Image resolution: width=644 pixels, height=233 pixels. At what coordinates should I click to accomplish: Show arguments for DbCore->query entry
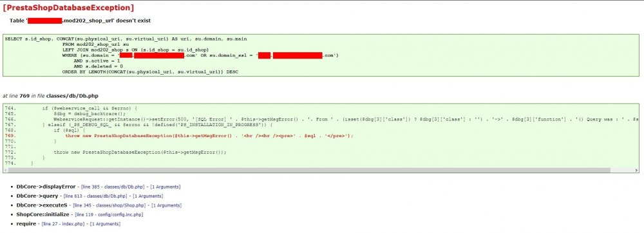[148, 196]
